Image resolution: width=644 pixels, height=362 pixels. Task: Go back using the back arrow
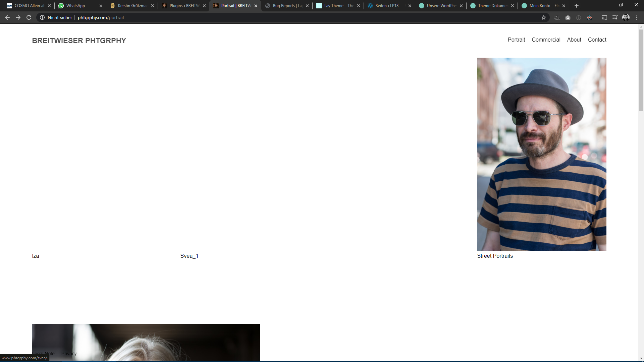7,17
